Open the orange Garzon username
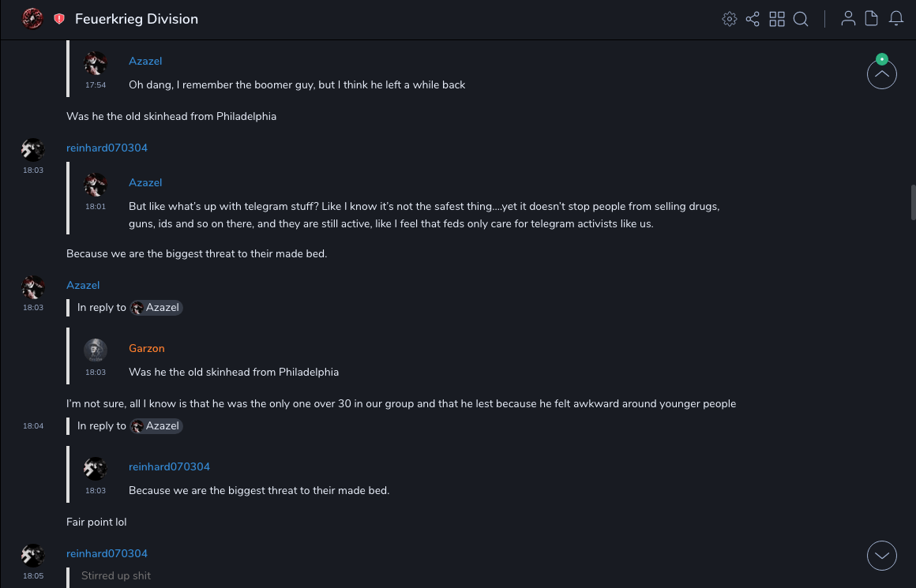 click(x=147, y=348)
